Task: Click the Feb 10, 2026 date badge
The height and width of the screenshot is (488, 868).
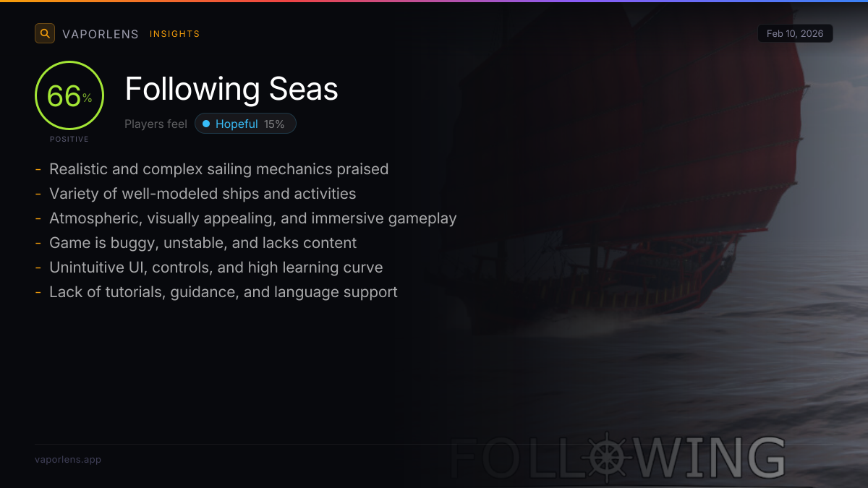Action: (x=795, y=34)
